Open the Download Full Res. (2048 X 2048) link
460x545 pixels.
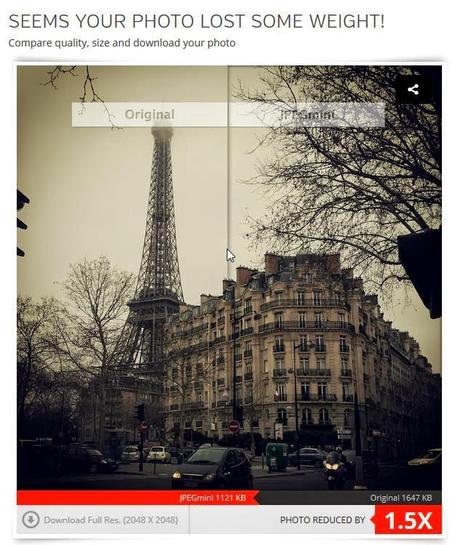(x=111, y=520)
